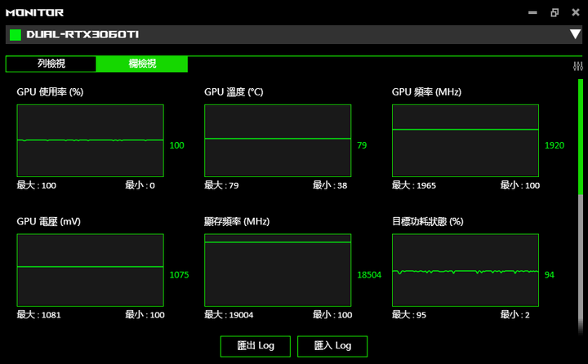
Task: Click the 顯存頻率 (MHz) graph
Action: [x=278, y=270]
